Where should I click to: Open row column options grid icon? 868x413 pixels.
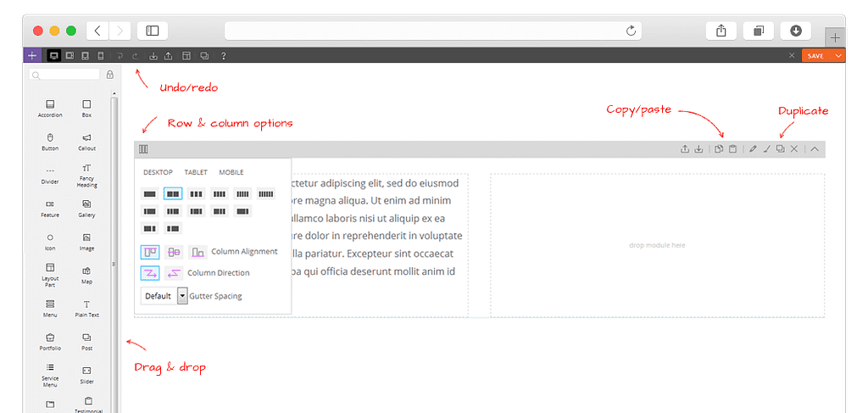click(143, 149)
